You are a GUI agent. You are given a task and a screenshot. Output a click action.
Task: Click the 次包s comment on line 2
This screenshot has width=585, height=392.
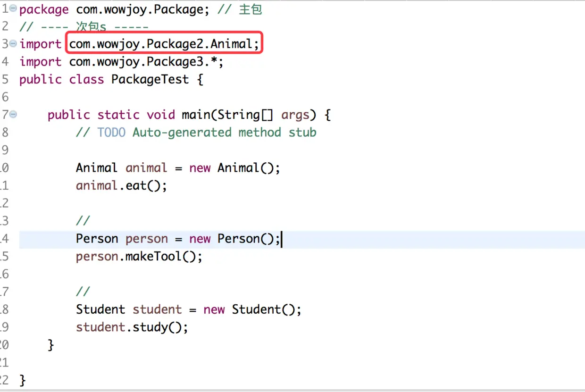tap(91, 27)
